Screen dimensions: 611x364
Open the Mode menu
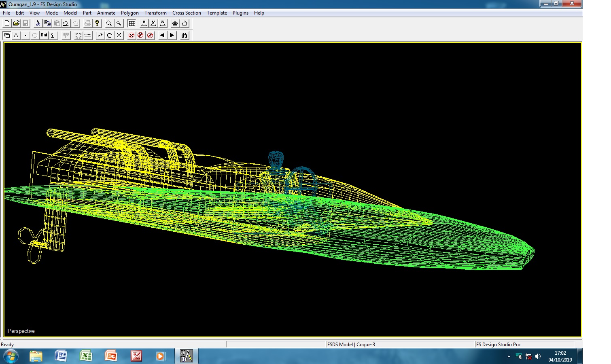coord(51,13)
